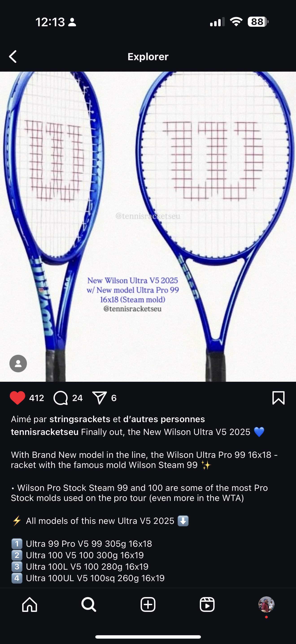Open profile via avatar thumbnail
Viewport: 296px width, 644px height.
[x=266, y=604]
